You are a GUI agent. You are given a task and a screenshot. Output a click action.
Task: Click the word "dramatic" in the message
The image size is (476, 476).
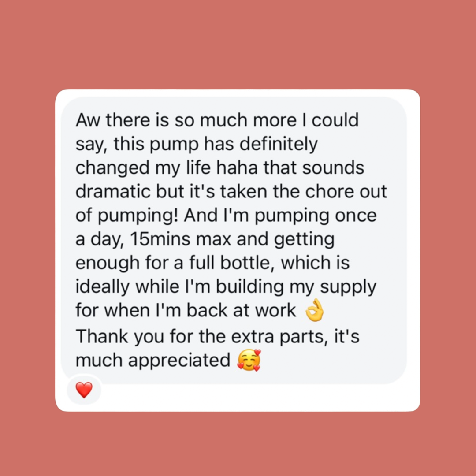(x=113, y=191)
